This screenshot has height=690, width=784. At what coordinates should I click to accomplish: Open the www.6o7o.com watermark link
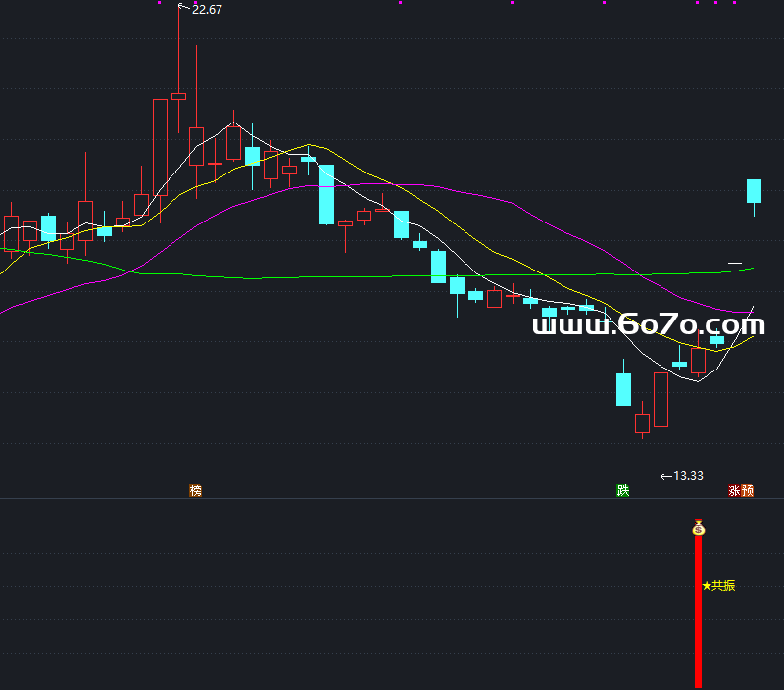[648, 325]
